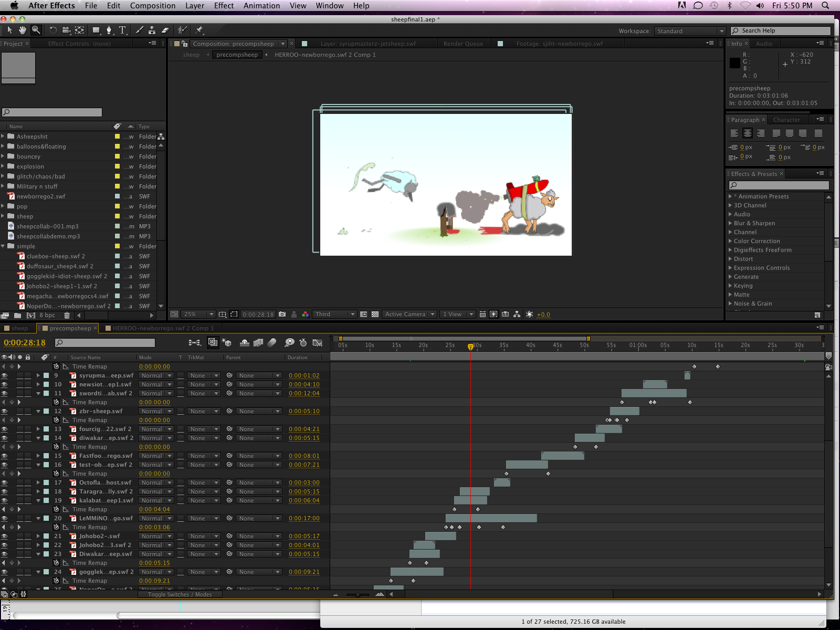This screenshot has height=630, width=840.
Task: Expand the Asheepshit folder in Project
Action: 3,136
